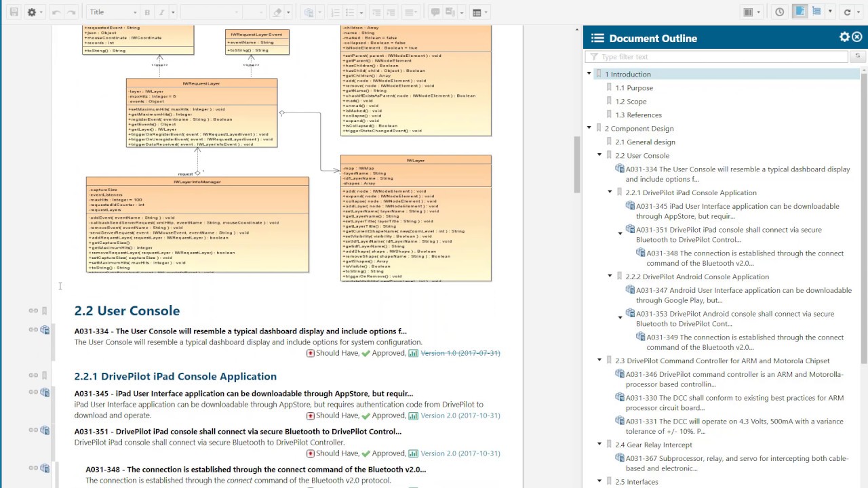Click work item icon beside A031-351
This screenshot has height=488, width=868.
click(45, 430)
